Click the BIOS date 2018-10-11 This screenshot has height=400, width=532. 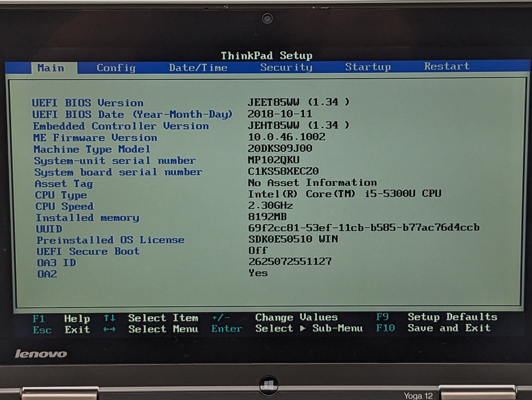tap(280, 114)
